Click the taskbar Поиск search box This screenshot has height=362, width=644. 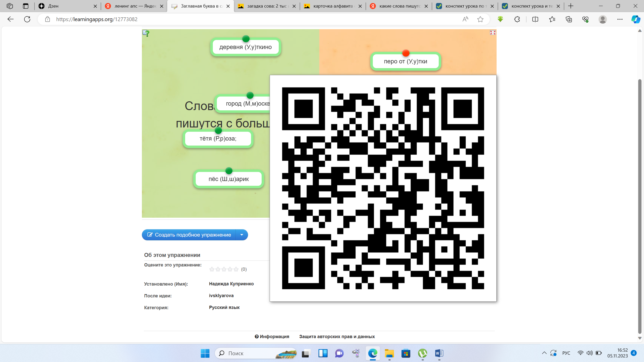[256, 353]
